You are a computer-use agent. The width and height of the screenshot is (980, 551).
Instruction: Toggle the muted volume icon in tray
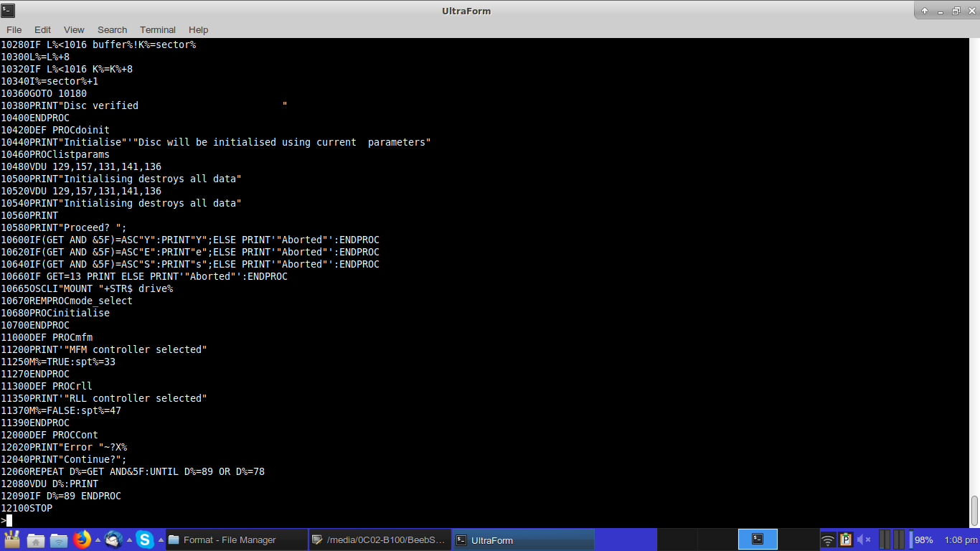[864, 540]
